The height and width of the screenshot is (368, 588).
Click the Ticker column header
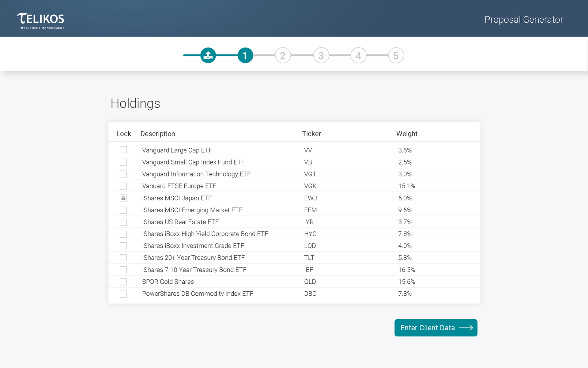pos(311,134)
